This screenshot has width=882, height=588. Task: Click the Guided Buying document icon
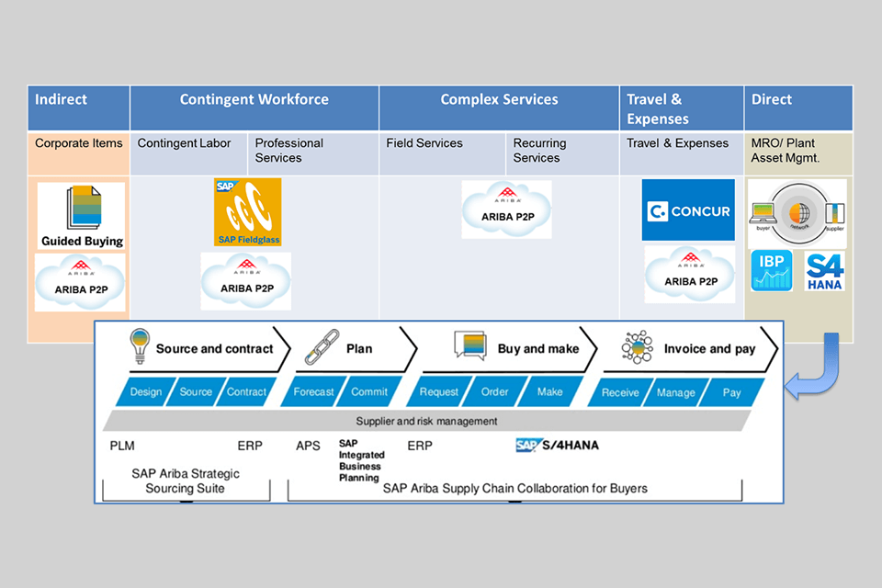coord(84,208)
